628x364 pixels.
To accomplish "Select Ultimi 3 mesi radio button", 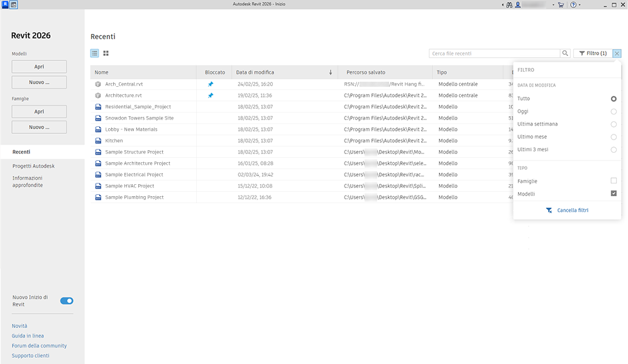I will [x=614, y=150].
